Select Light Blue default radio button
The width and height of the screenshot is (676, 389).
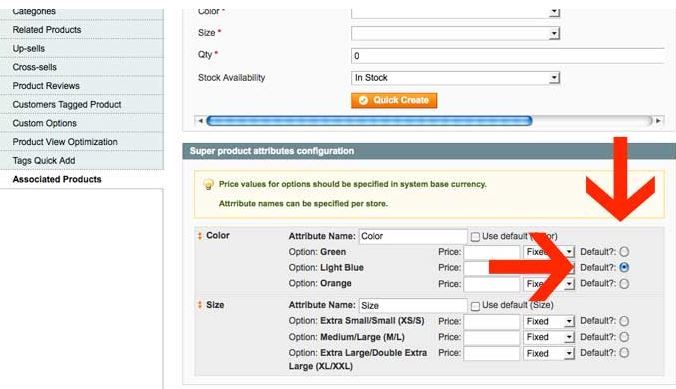click(x=624, y=267)
